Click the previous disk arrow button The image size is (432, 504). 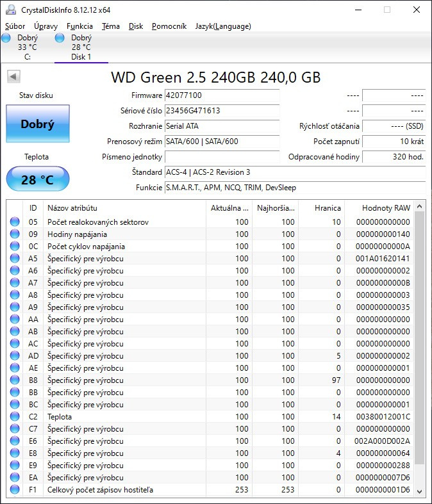[x=13, y=77]
